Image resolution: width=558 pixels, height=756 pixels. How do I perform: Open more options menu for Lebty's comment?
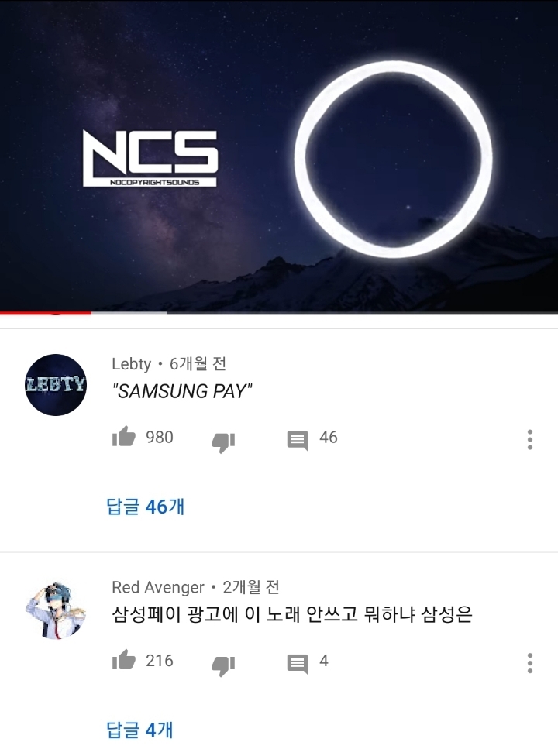coord(529,440)
